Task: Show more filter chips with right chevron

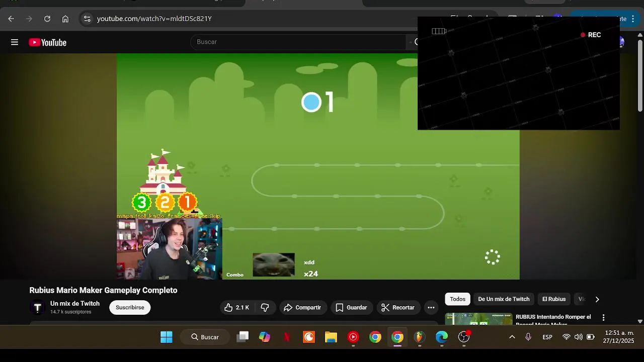Action: (597, 299)
